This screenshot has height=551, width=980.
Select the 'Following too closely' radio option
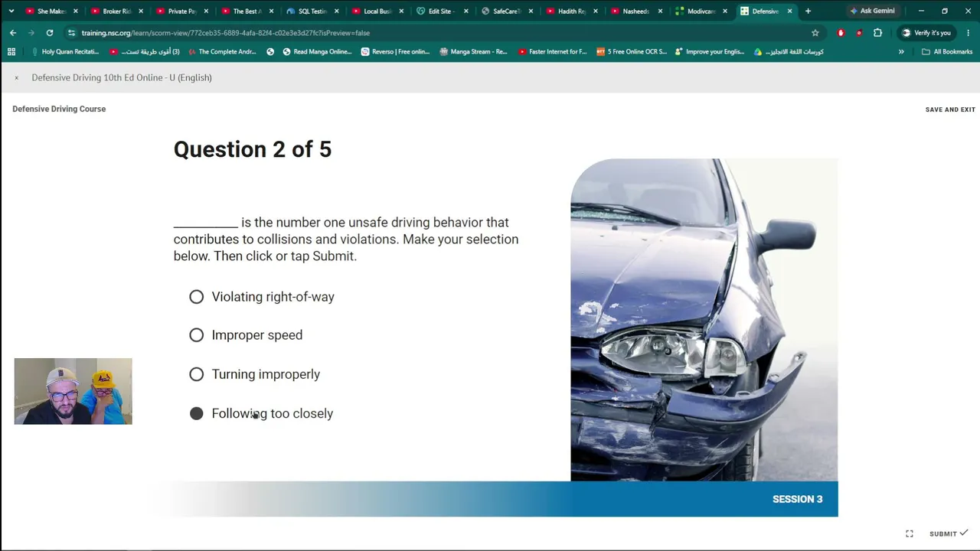click(x=197, y=413)
